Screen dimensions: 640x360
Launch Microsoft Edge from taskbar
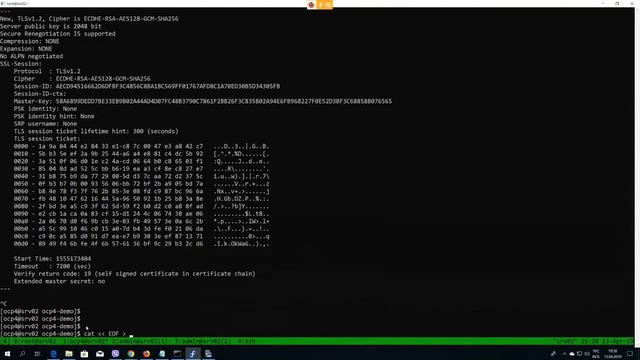[53, 354]
